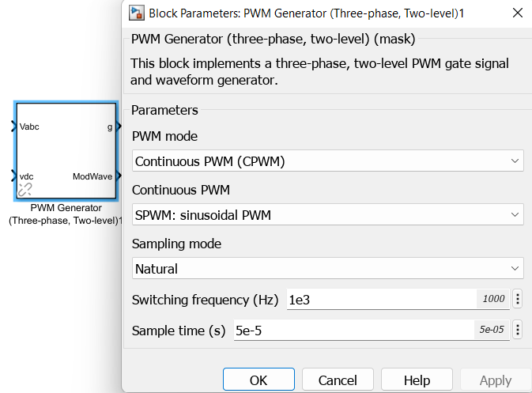This screenshot has height=393, width=532.
Task: Open the Sample time three-dot options menu
Action: [x=518, y=330]
